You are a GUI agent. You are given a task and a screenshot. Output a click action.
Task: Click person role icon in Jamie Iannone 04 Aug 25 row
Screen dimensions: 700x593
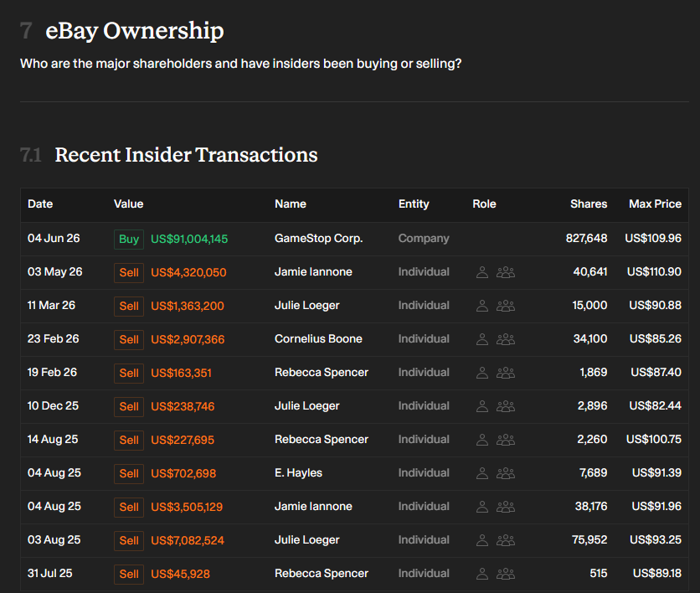tap(482, 507)
